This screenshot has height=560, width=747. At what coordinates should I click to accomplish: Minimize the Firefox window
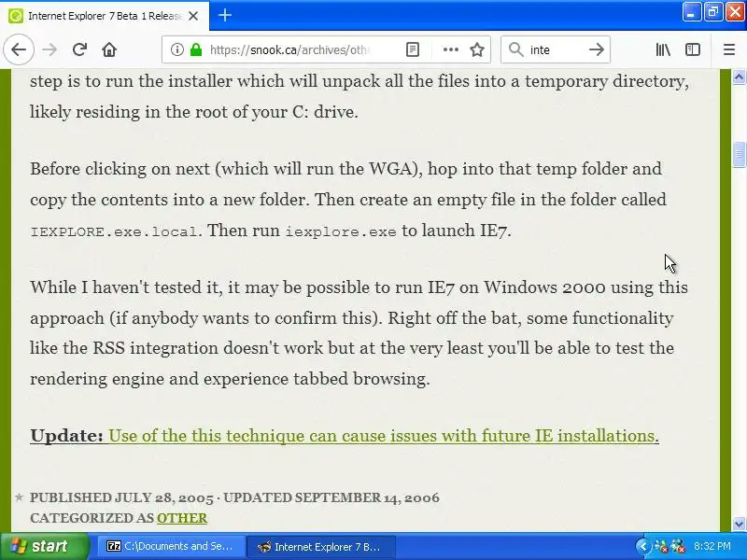[x=691, y=12]
